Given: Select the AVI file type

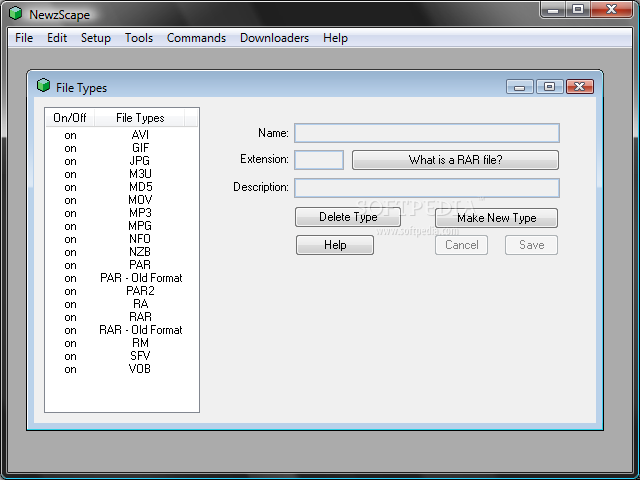Looking at the screenshot, I should [140, 135].
